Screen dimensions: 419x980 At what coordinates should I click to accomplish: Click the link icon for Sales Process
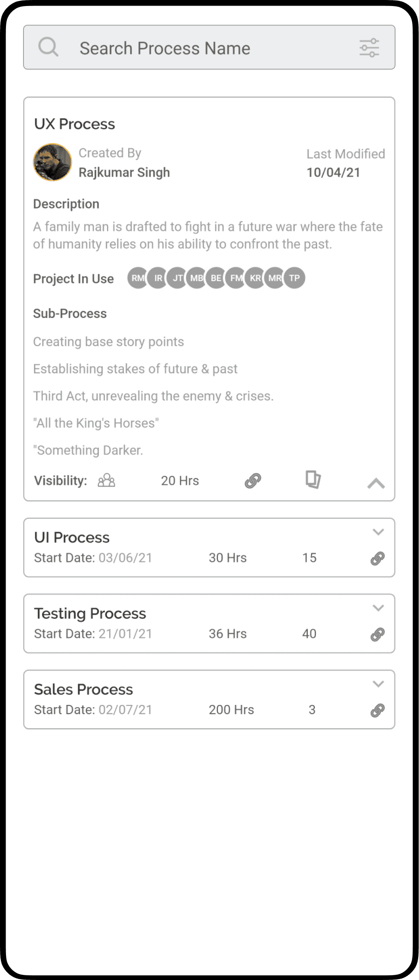377,710
